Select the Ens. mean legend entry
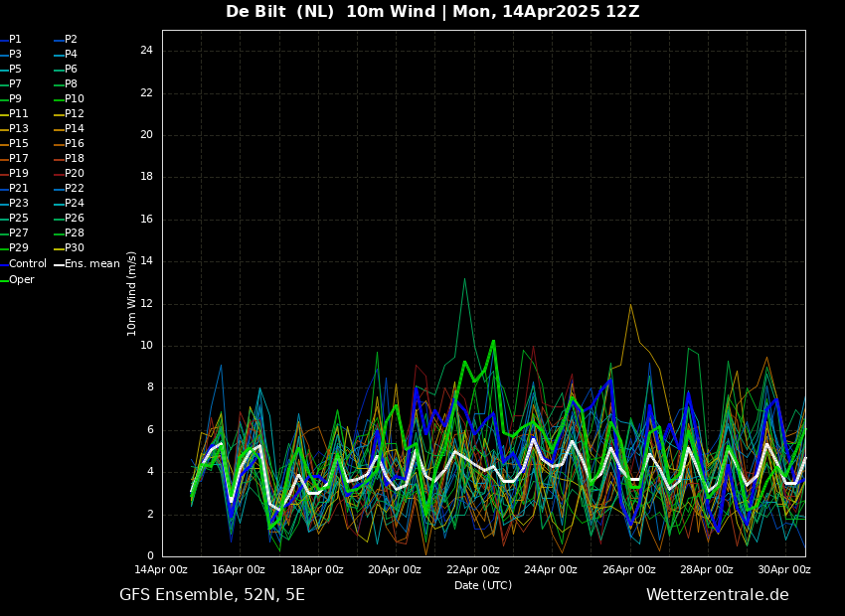Viewport: 845px width, 616px height. point(91,264)
